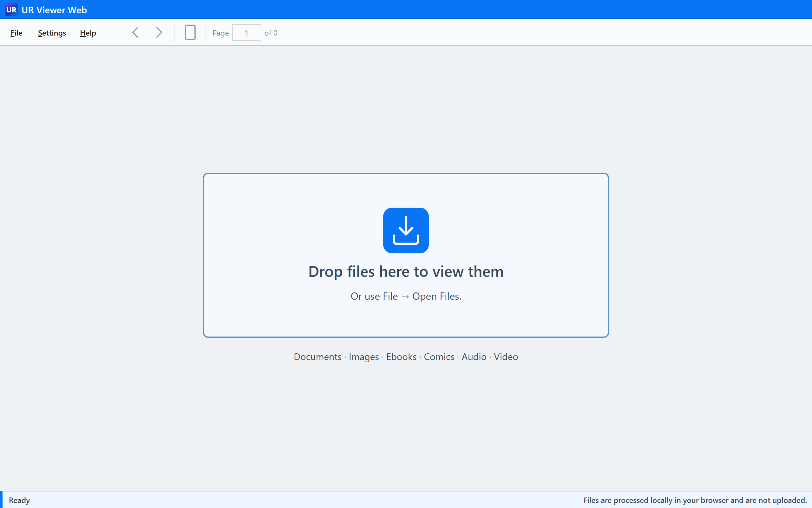Click 'Or use File → Open Files.' text
Image resolution: width=812 pixels, height=508 pixels.
(x=406, y=296)
